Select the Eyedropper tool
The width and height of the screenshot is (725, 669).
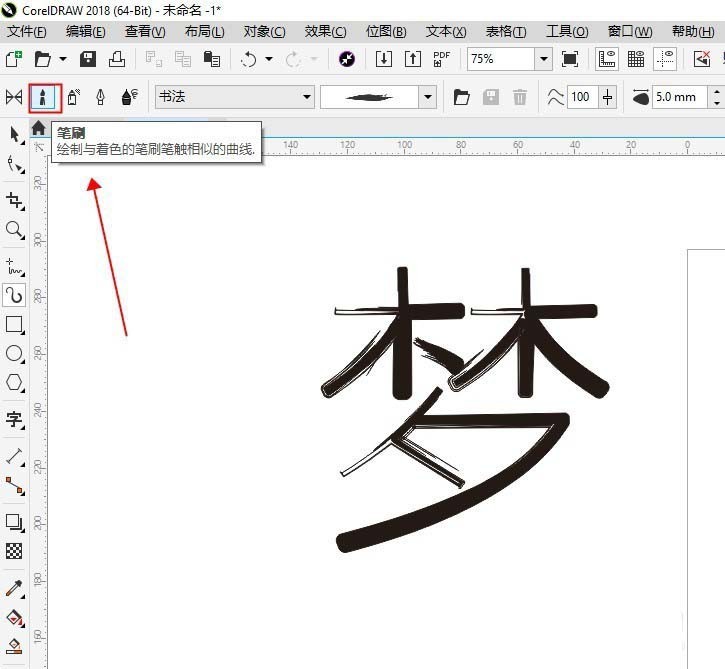(14, 588)
